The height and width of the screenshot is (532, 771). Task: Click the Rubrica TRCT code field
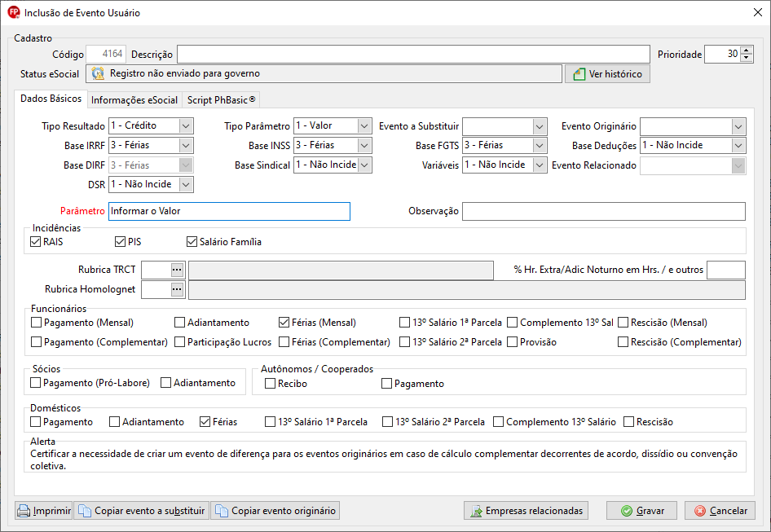(x=156, y=270)
